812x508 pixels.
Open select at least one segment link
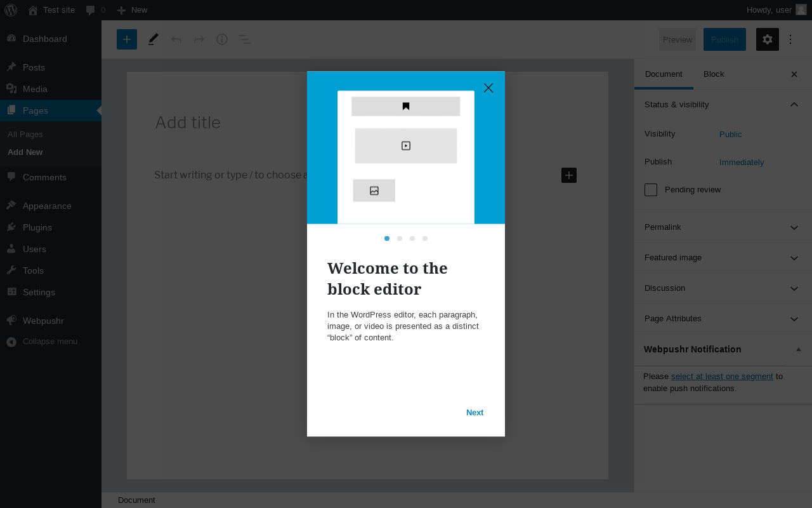[x=722, y=377]
